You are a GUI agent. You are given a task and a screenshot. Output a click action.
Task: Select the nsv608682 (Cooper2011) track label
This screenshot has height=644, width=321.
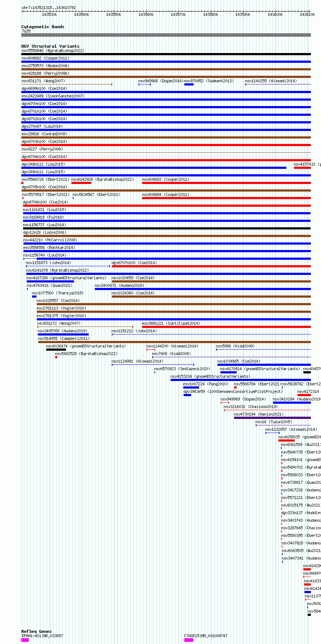coord(45,58)
